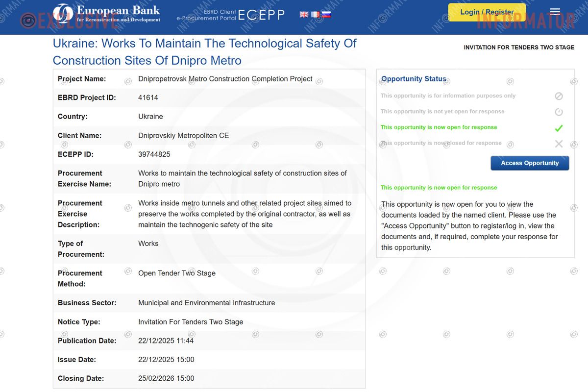Viewport: 588px width, 392px height.
Task: Choose the Russian flag language option
Action: (x=326, y=15)
